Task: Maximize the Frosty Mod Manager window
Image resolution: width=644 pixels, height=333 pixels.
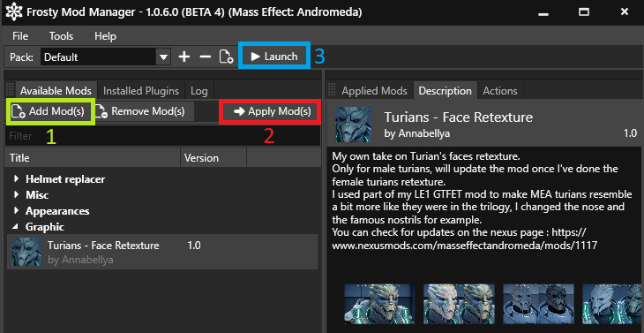Action: tap(584, 12)
